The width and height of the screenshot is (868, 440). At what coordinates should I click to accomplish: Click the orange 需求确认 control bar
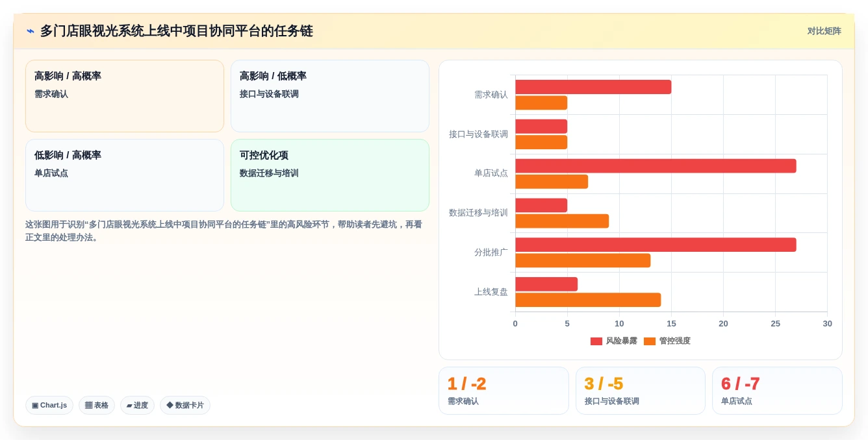pyautogui.click(x=541, y=103)
